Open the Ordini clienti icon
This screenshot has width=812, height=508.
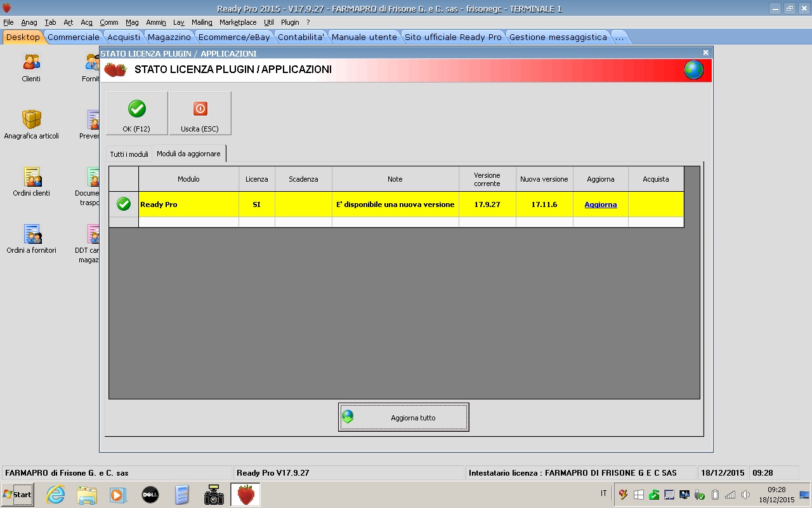(x=31, y=182)
